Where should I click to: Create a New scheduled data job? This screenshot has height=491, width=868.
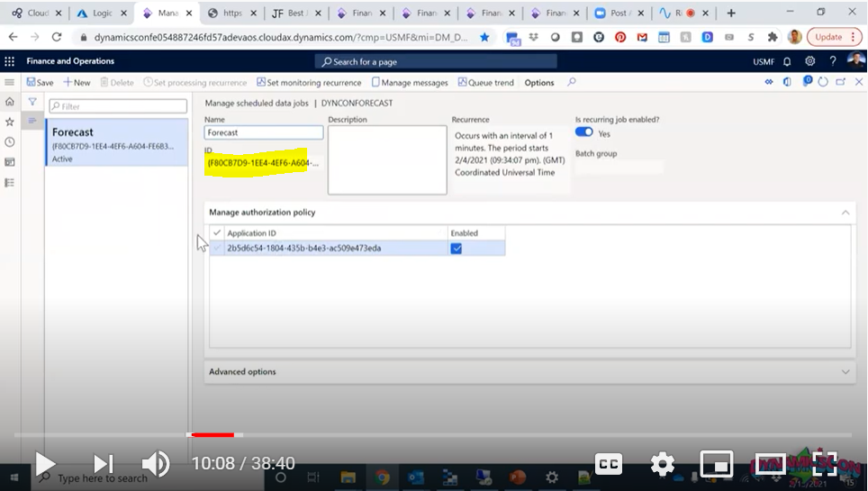point(77,83)
